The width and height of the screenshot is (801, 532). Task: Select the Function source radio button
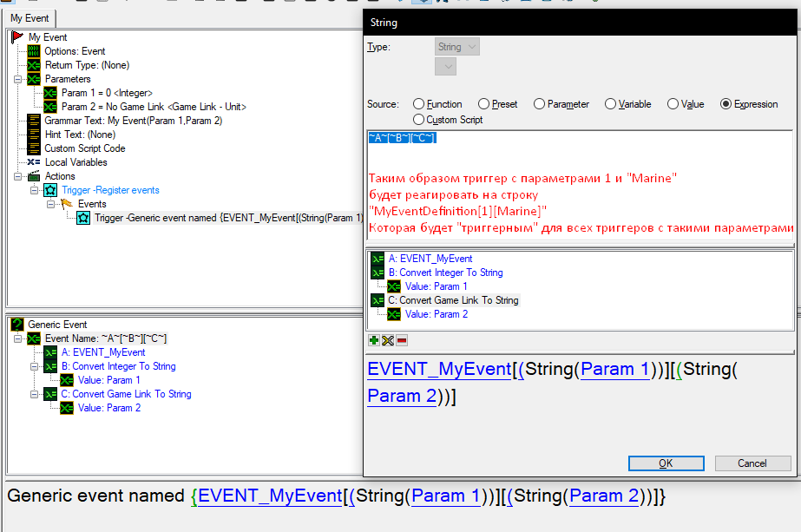click(x=418, y=104)
